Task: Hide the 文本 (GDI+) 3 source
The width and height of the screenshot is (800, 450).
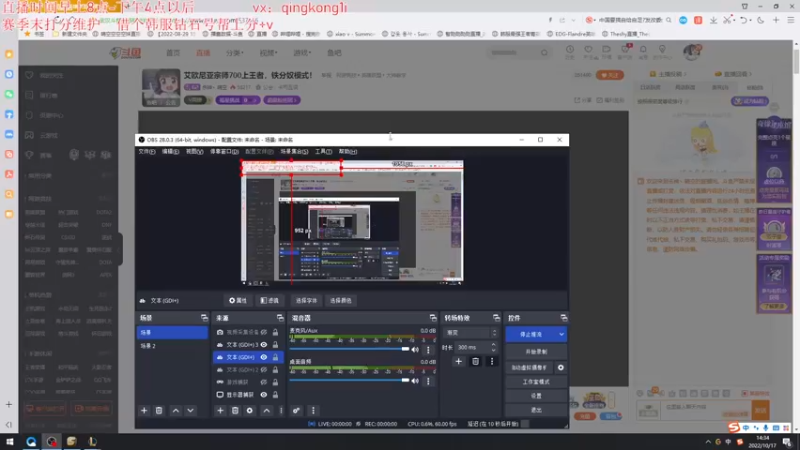Action: [x=264, y=345]
